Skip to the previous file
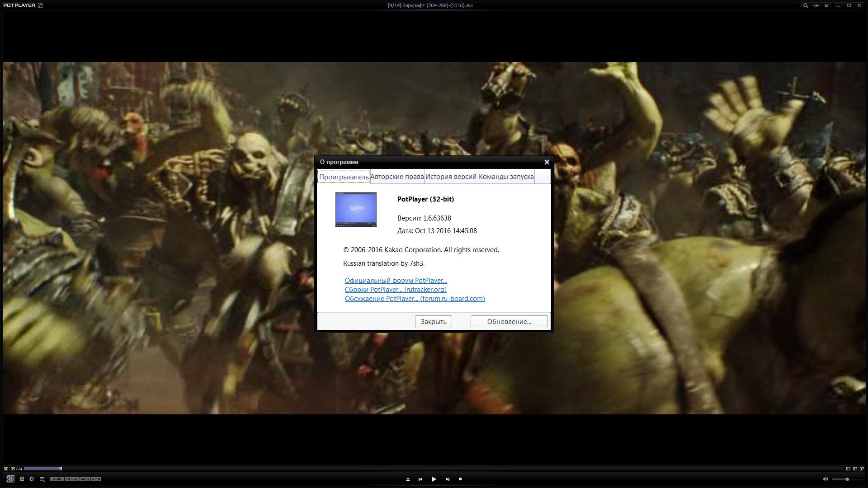Viewport: 868px width, 488px height. click(x=420, y=479)
